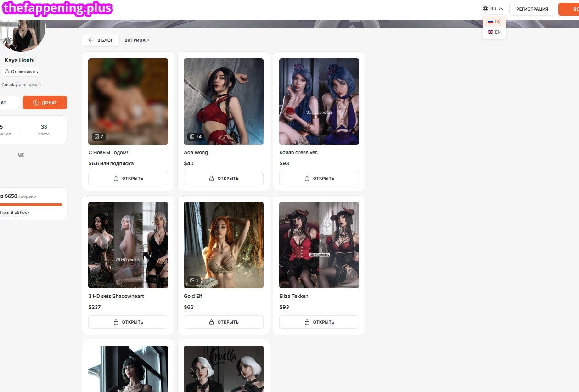Select the RU language option
Viewport: 579px width, 392px height.
click(494, 22)
